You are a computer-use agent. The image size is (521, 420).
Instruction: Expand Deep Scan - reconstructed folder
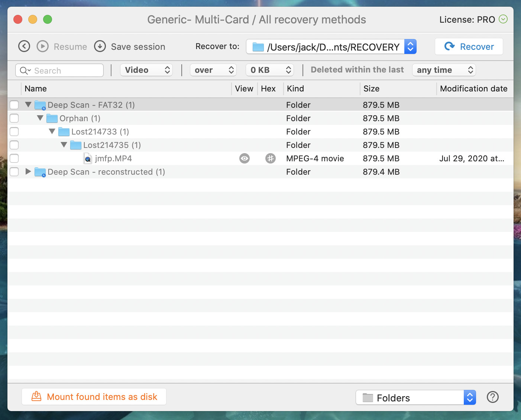click(x=28, y=171)
